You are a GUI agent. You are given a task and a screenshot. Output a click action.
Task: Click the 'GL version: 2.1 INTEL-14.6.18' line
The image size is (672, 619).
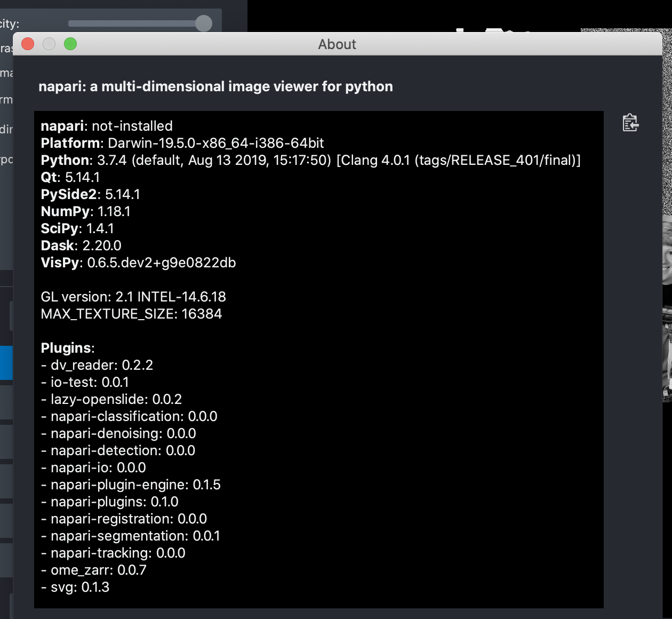(x=133, y=297)
